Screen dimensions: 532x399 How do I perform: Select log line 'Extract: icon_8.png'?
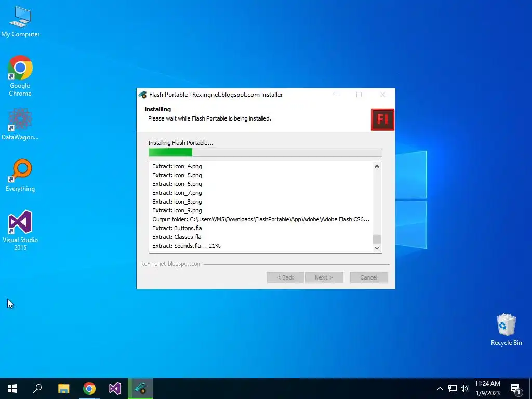177,202
